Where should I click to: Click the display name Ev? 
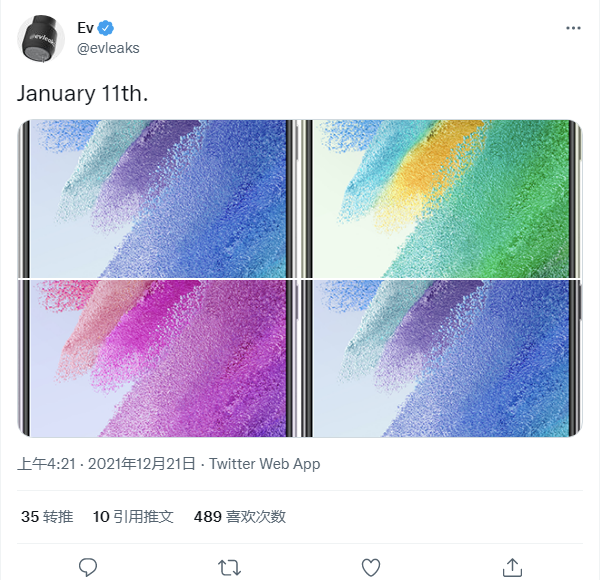(x=85, y=28)
